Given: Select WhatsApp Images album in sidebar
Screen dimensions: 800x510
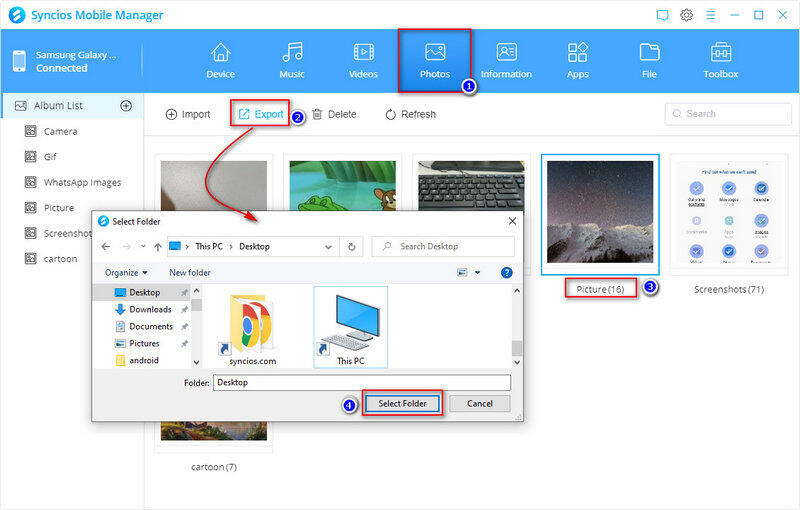Looking at the screenshot, I should tap(82, 182).
